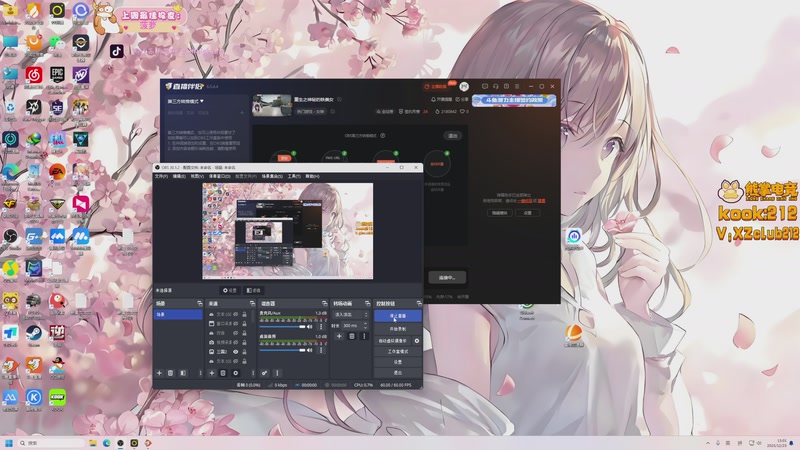This screenshot has width=800, height=450.
Task: Open the 停靠窗口(D) menu in OBS
Action: 219,177
